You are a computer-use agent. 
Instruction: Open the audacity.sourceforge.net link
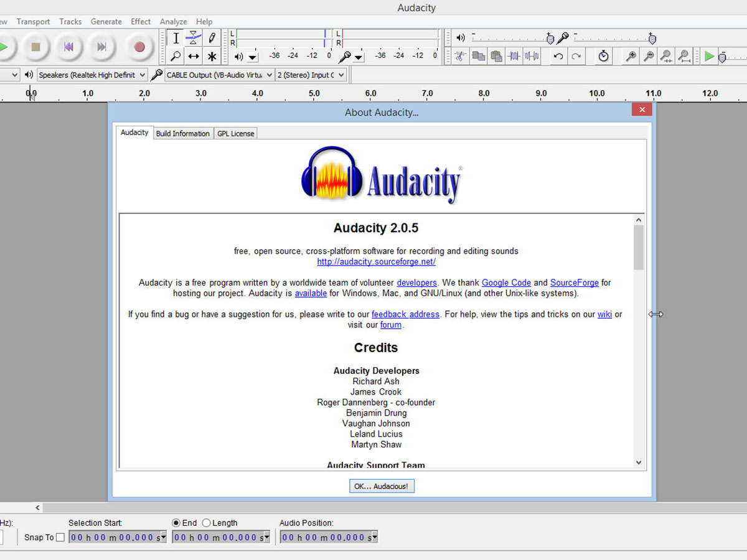[x=376, y=262]
